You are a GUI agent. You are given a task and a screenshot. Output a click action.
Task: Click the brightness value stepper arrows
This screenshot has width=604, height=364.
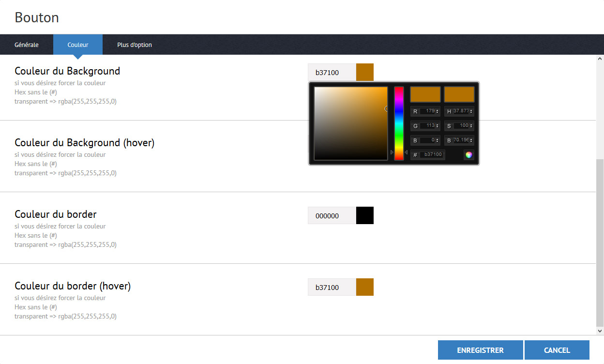click(471, 140)
